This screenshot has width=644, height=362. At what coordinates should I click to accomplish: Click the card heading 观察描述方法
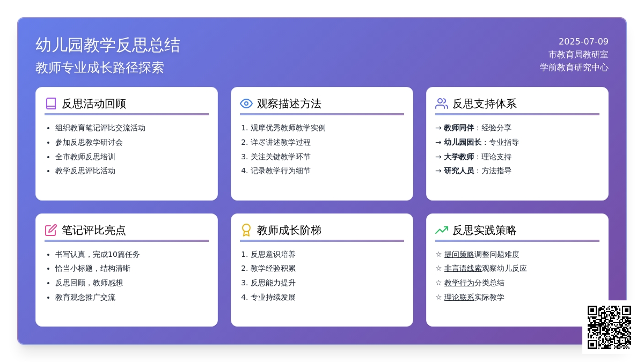click(289, 104)
